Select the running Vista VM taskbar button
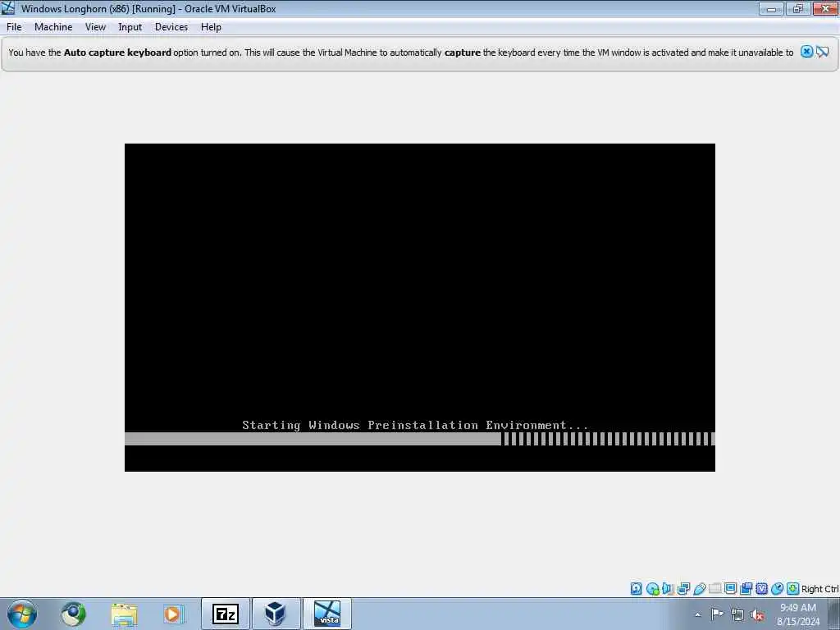The image size is (840, 630). (327, 614)
